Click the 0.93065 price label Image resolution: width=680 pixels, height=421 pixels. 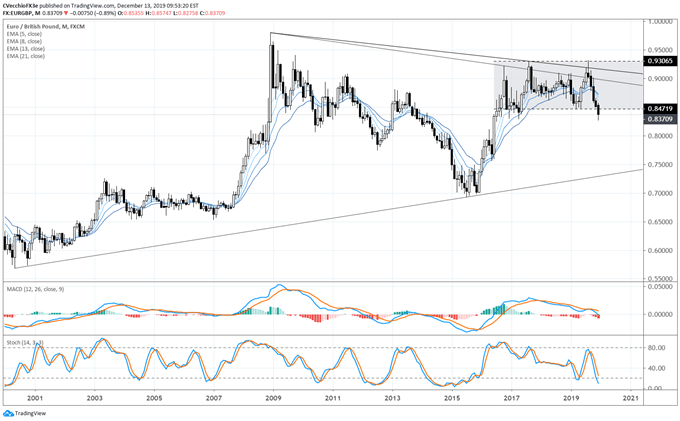click(x=660, y=61)
